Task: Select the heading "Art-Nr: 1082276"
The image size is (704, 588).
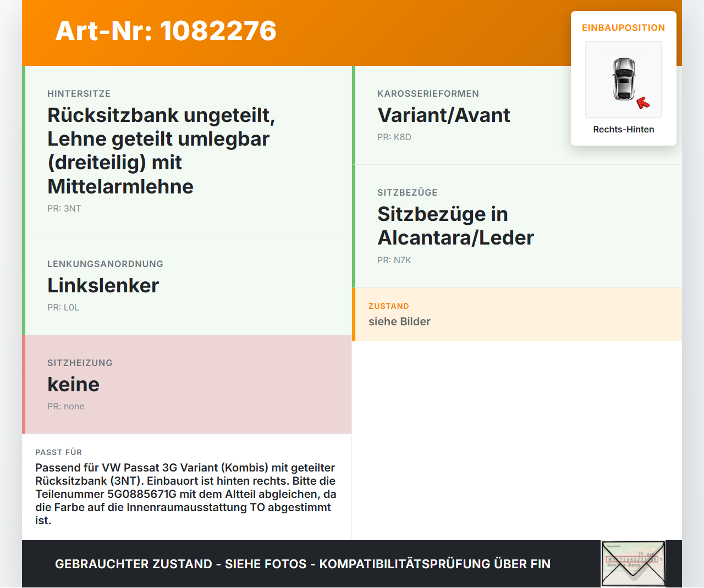Action: click(166, 31)
